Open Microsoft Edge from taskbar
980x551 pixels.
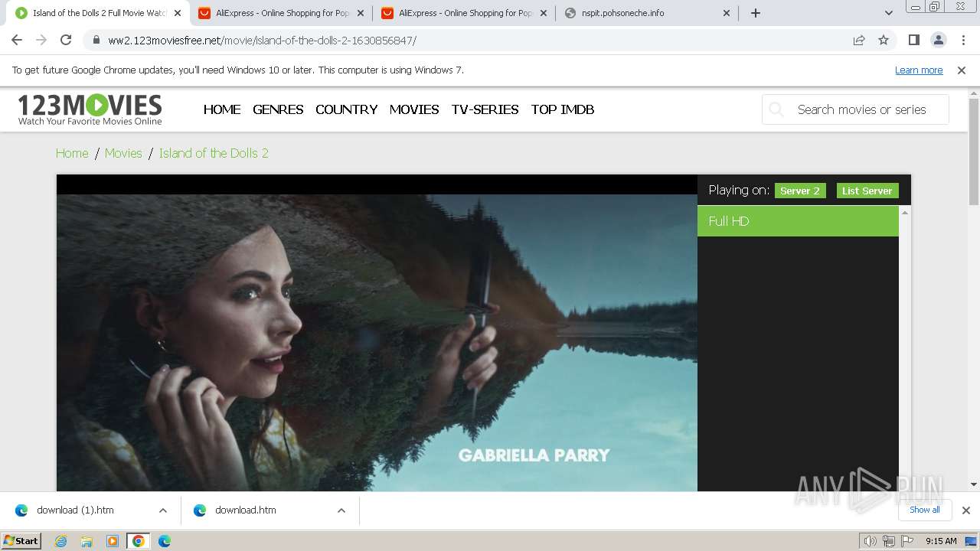click(x=165, y=541)
